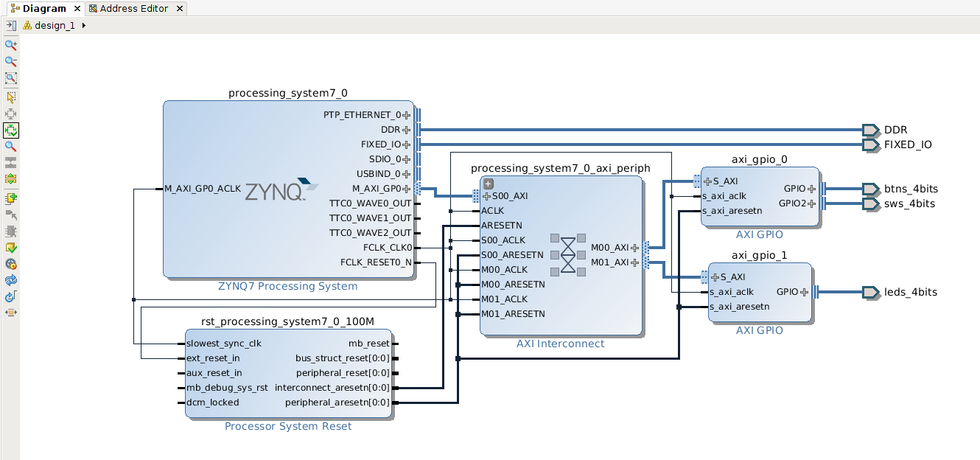Expand the S00_AXI interface on the interconnect
The image size is (980, 460).
point(486,196)
